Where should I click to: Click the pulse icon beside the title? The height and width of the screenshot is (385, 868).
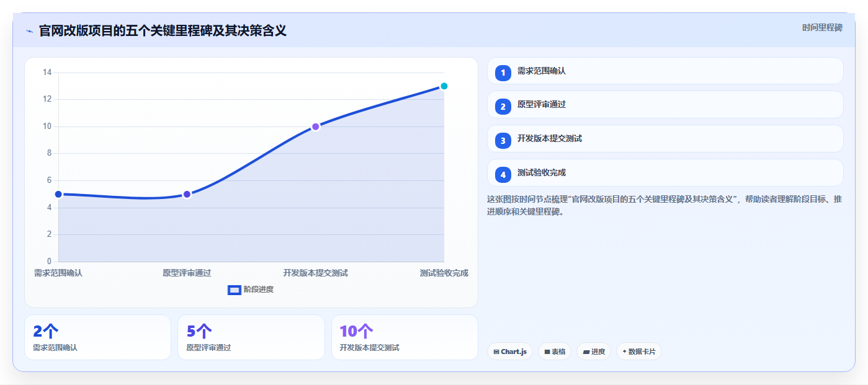pyautogui.click(x=29, y=31)
